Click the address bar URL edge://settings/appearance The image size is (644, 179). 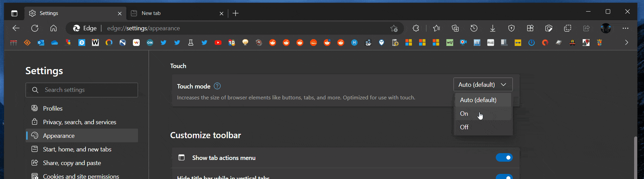pyautogui.click(x=143, y=28)
